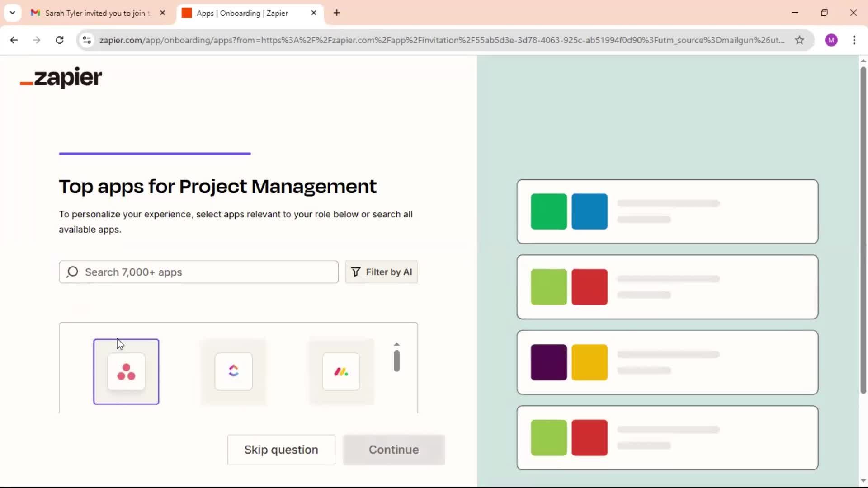Restore down the browser window
This screenshot has width=868, height=488.
[x=824, y=13]
